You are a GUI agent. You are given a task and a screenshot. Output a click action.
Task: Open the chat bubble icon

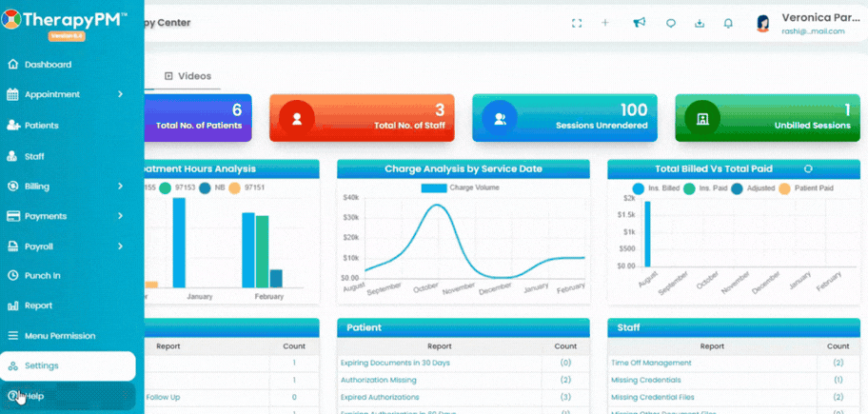(x=671, y=23)
